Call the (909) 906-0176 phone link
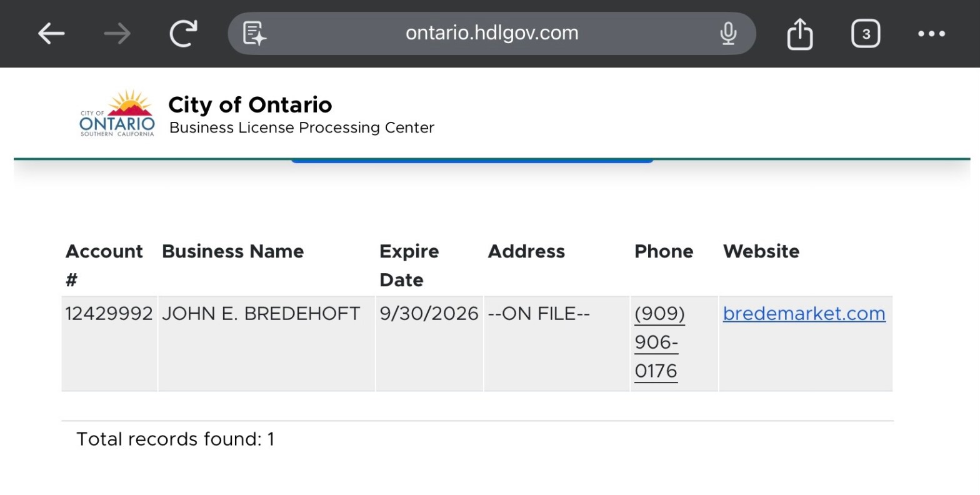This screenshot has height=495, width=980. [659, 342]
